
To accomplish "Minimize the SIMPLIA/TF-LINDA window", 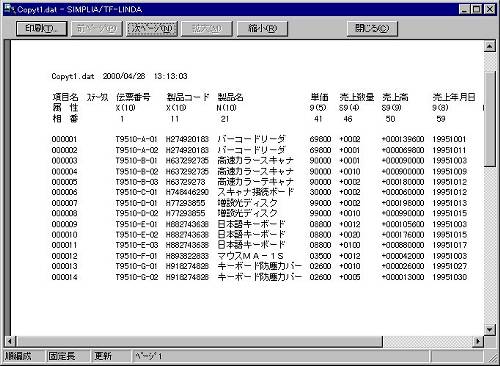I will (465, 9).
